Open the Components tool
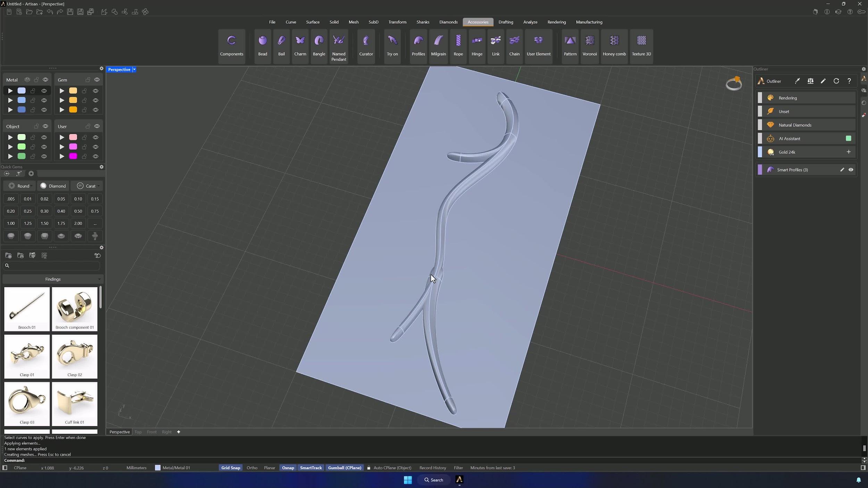The width and height of the screenshot is (868, 488). (232, 46)
